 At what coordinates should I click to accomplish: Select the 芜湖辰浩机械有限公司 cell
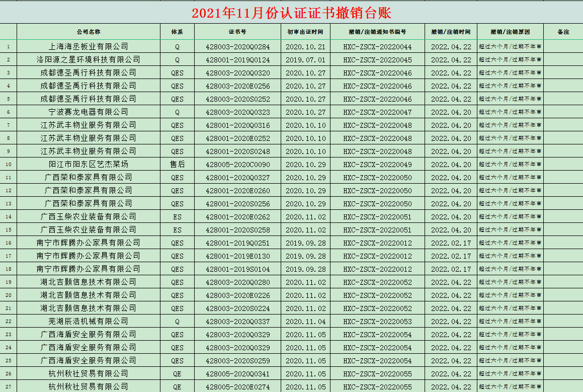[89, 322]
